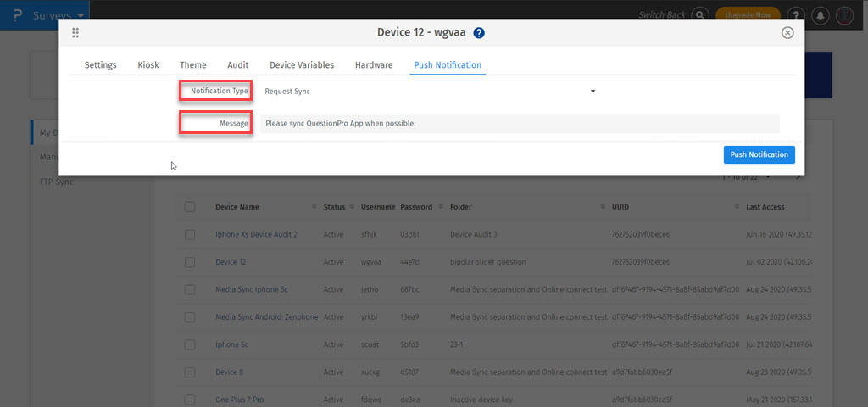Check the box for Device 12 row
This screenshot has width=868, height=408.
[190, 262]
